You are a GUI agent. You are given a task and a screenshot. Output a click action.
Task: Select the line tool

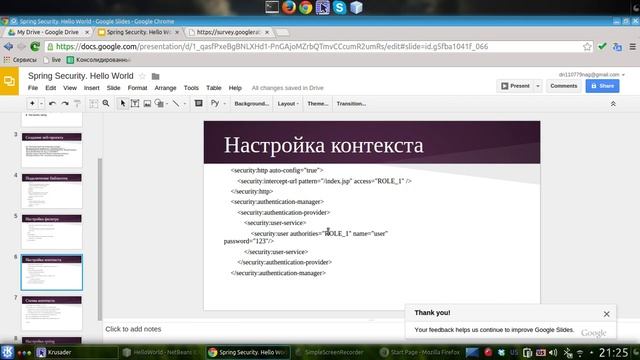(176, 104)
